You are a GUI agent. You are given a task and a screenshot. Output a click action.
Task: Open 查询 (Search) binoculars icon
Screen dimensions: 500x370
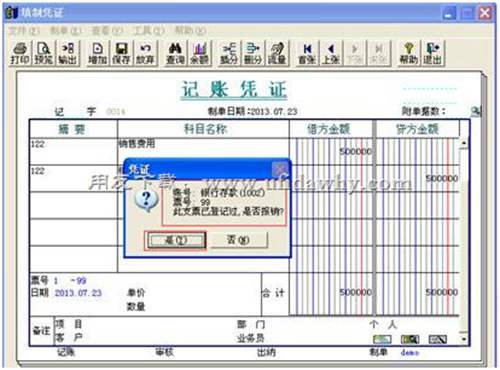(175, 53)
